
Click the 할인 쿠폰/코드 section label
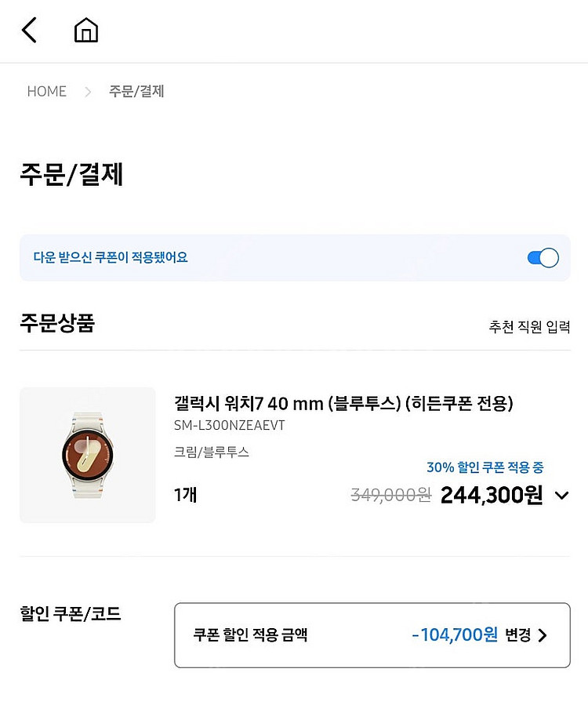pos(71,614)
